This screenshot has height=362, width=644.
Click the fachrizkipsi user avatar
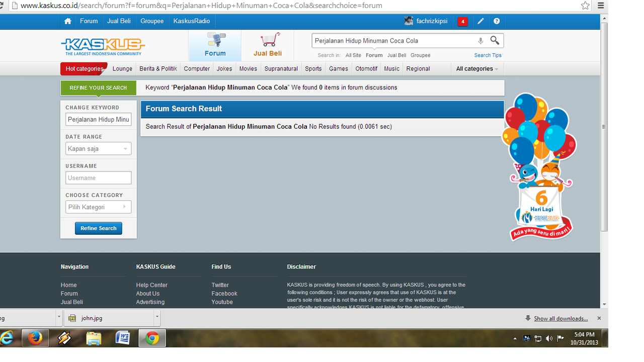click(409, 21)
